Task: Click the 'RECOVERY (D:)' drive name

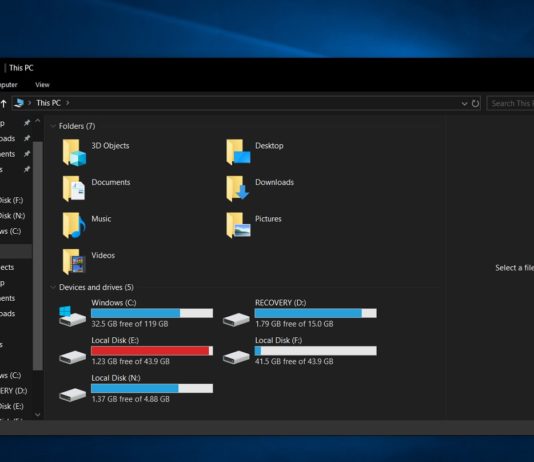Action: (x=280, y=302)
